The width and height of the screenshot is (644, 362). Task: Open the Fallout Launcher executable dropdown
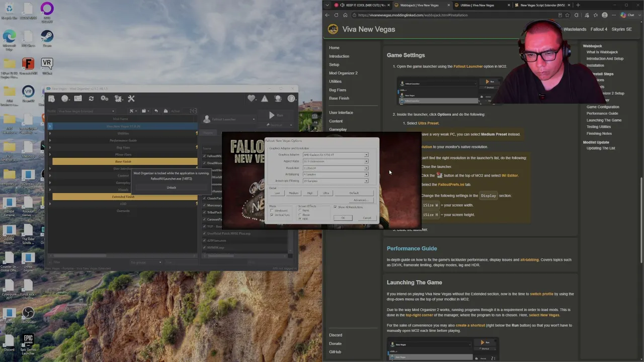pos(229,119)
